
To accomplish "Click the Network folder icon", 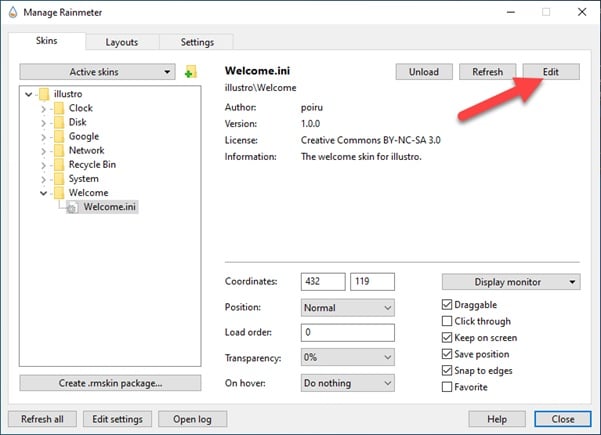I will [59, 150].
